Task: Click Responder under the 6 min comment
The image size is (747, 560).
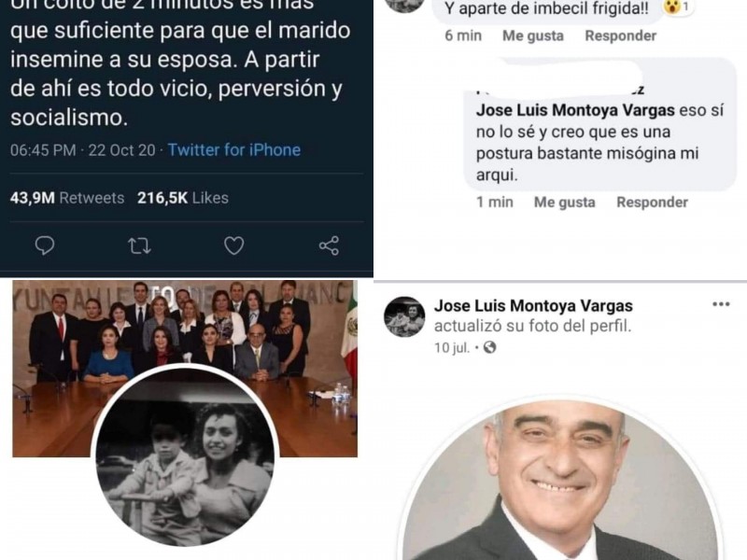Action: (621, 35)
